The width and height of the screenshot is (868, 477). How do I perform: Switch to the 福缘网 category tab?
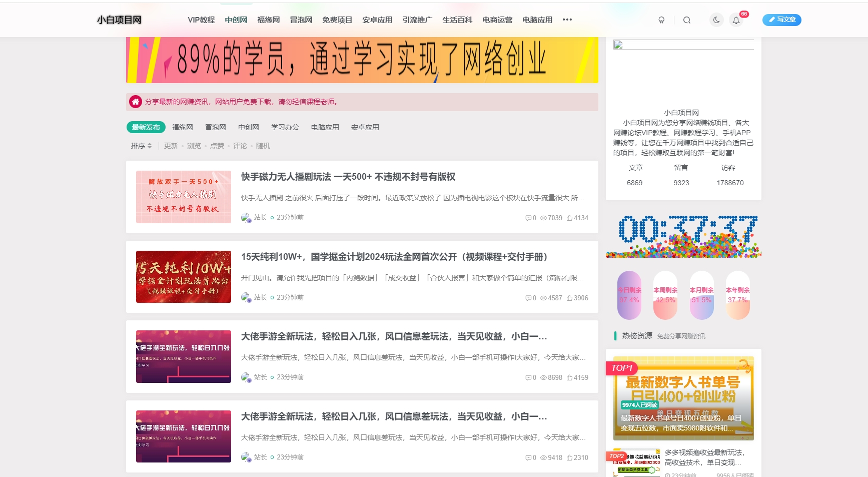(183, 127)
